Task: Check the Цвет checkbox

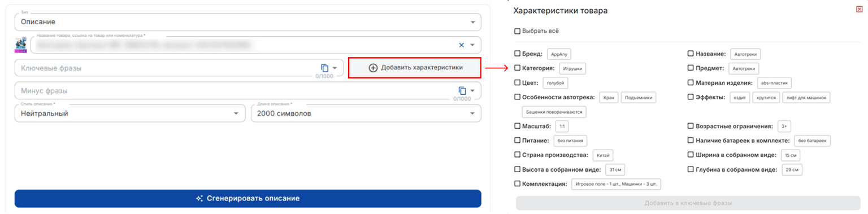Action: (x=518, y=82)
